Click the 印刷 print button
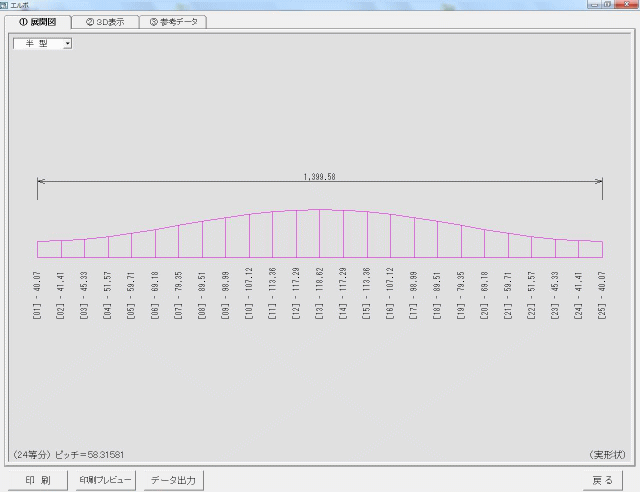The height and width of the screenshot is (492, 640). click(x=38, y=480)
